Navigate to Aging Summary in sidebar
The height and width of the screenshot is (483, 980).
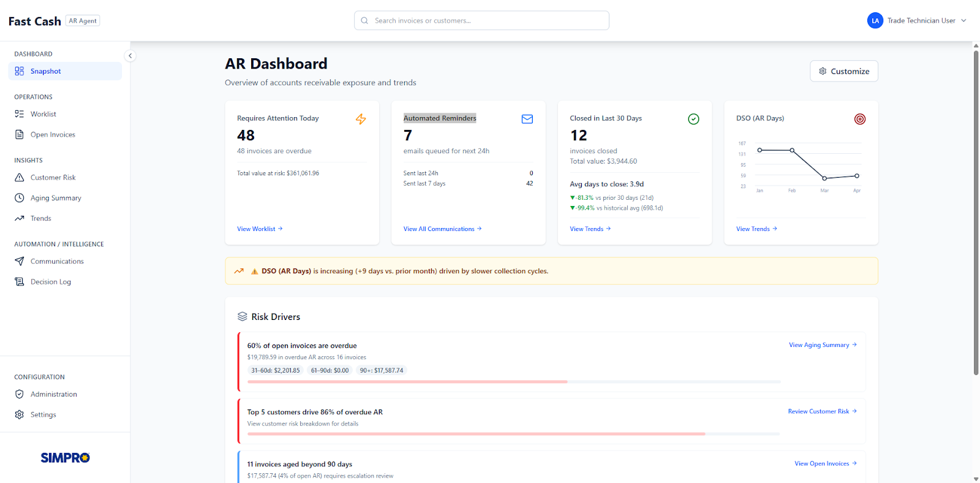click(65, 198)
